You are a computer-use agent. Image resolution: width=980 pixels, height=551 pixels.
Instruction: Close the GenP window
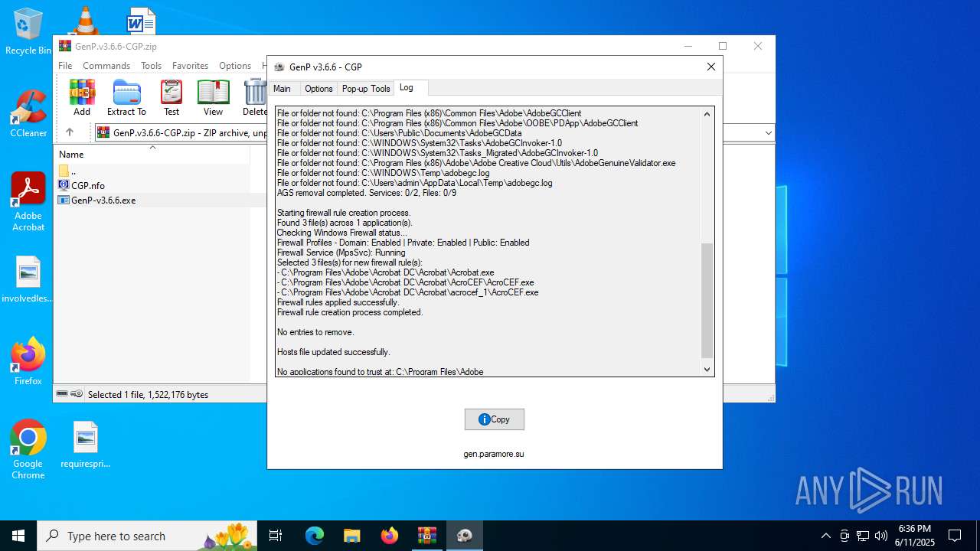(x=711, y=67)
